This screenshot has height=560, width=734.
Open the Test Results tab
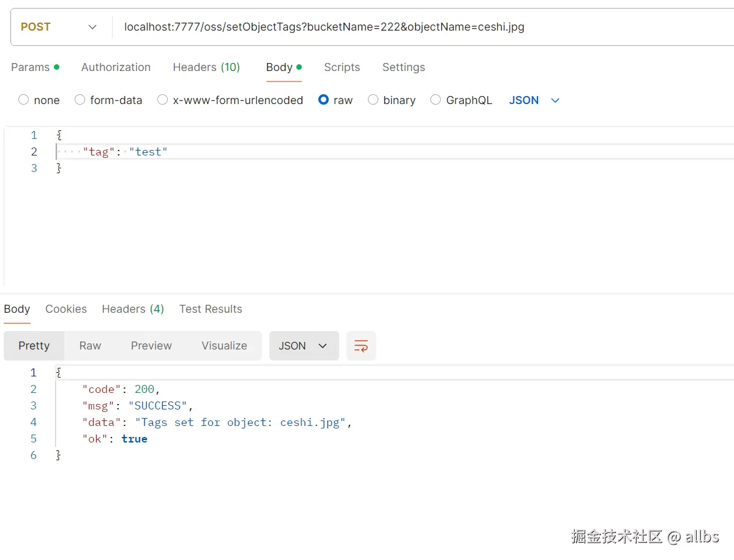211,309
